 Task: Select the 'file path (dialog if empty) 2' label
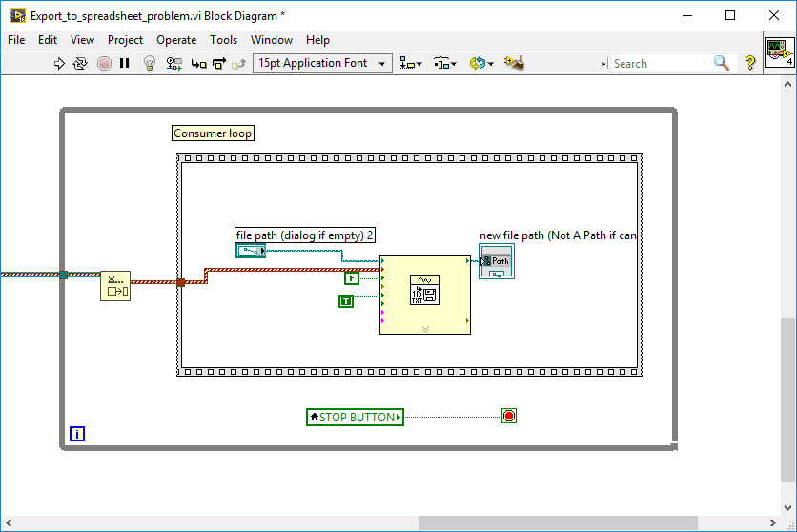tap(305, 235)
